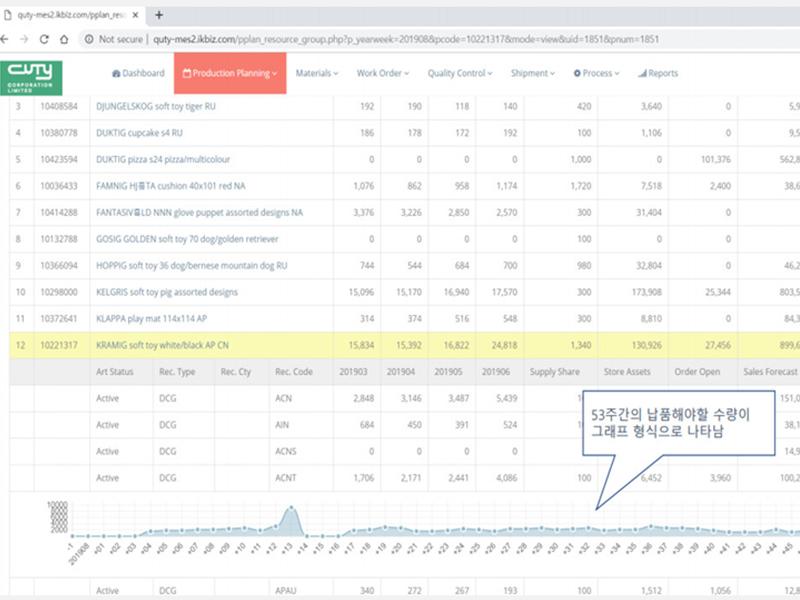Expand the Production Planning menu
The image size is (800, 600).
[x=230, y=73]
